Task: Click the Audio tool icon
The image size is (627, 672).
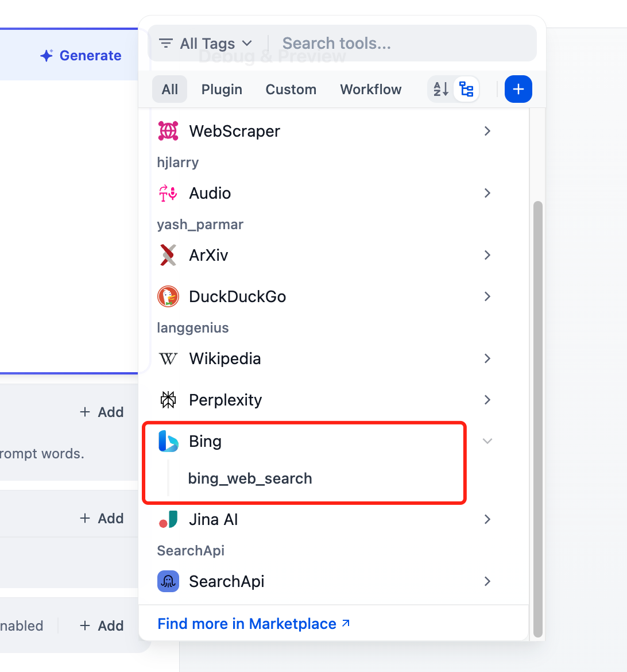Action: pyautogui.click(x=168, y=193)
